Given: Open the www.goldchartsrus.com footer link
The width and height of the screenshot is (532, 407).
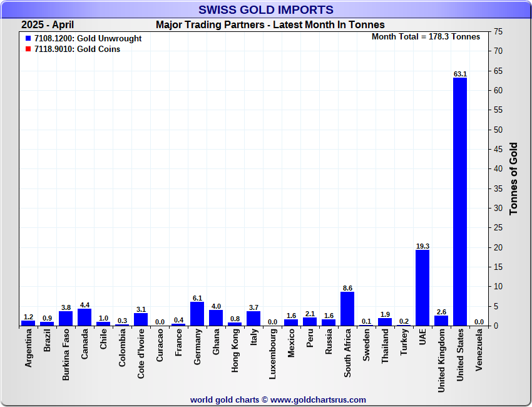Looking at the screenshot, I should tap(318, 399).
